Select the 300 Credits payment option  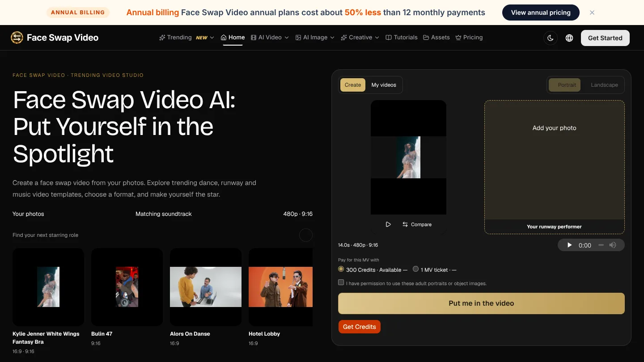point(341,269)
